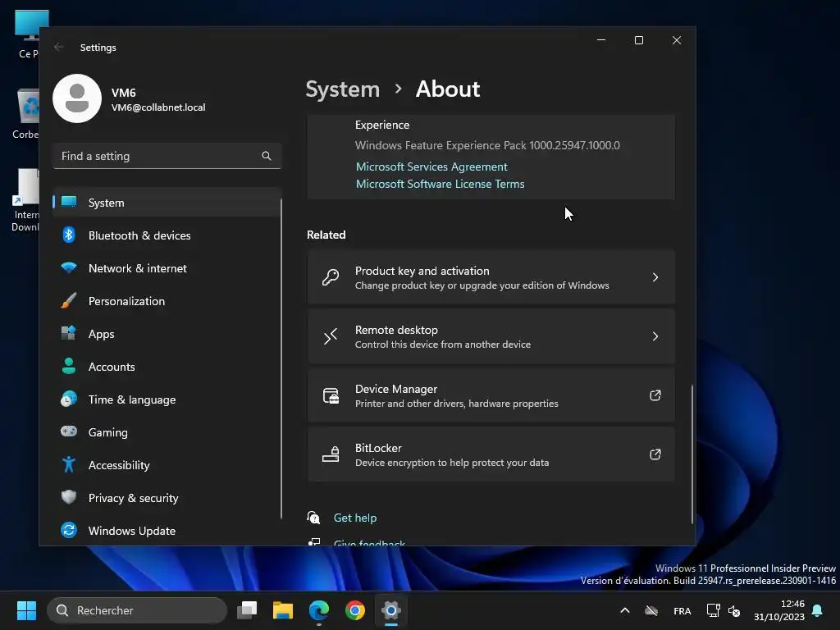Click the key icon beside Product key
This screenshot has width=840, height=630.
click(331, 277)
